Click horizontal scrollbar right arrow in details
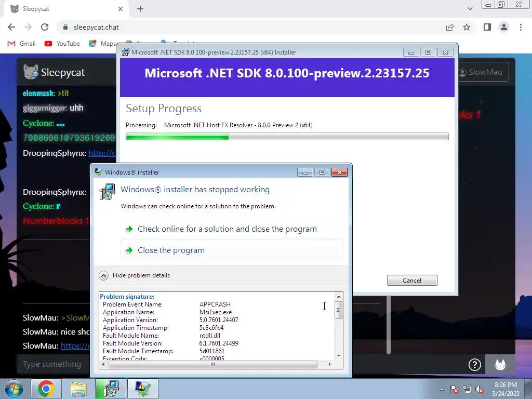The height and width of the screenshot is (399, 532). click(329, 364)
